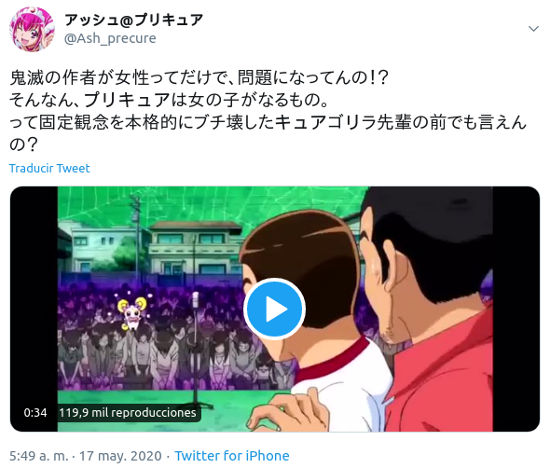The width and height of the screenshot is (550, 468).
Task: Click the Traducir Tweet link
Action: tap(49, 168)
